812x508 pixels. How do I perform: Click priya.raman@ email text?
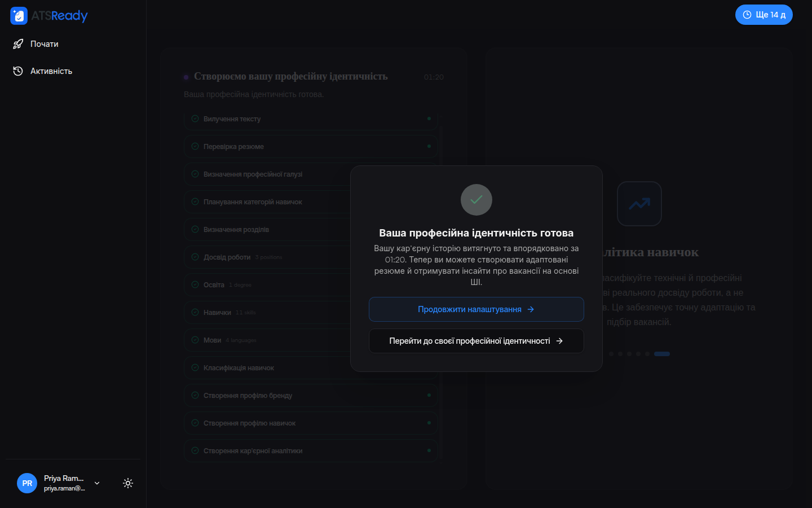(64, 488)
